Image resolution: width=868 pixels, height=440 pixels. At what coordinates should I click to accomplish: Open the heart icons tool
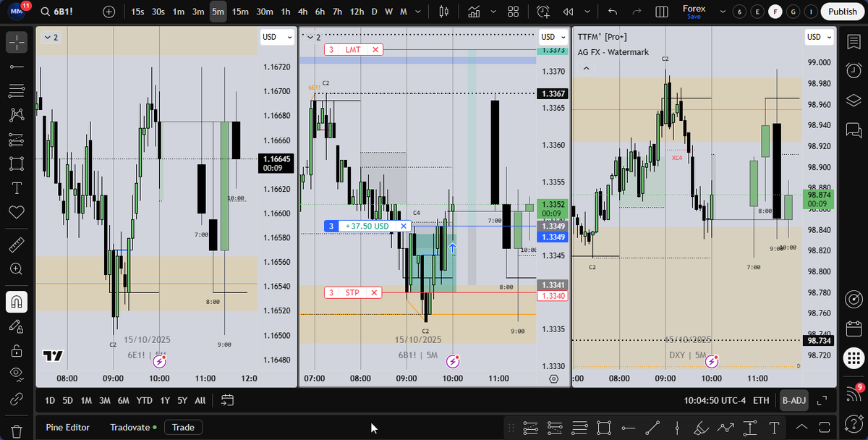pos(17,212)
